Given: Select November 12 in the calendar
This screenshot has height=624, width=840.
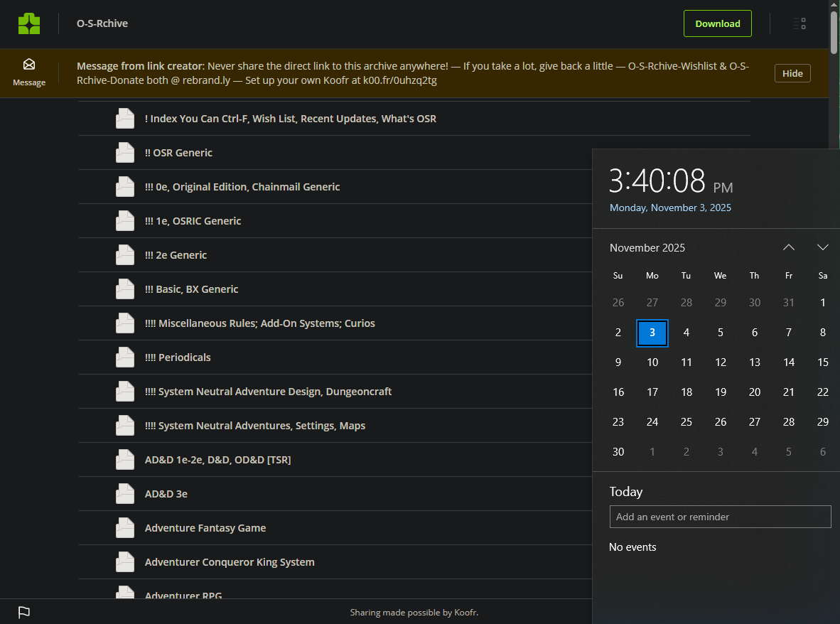Looking at the screenshot, I should pyautogui.click(x=721, y=362).
